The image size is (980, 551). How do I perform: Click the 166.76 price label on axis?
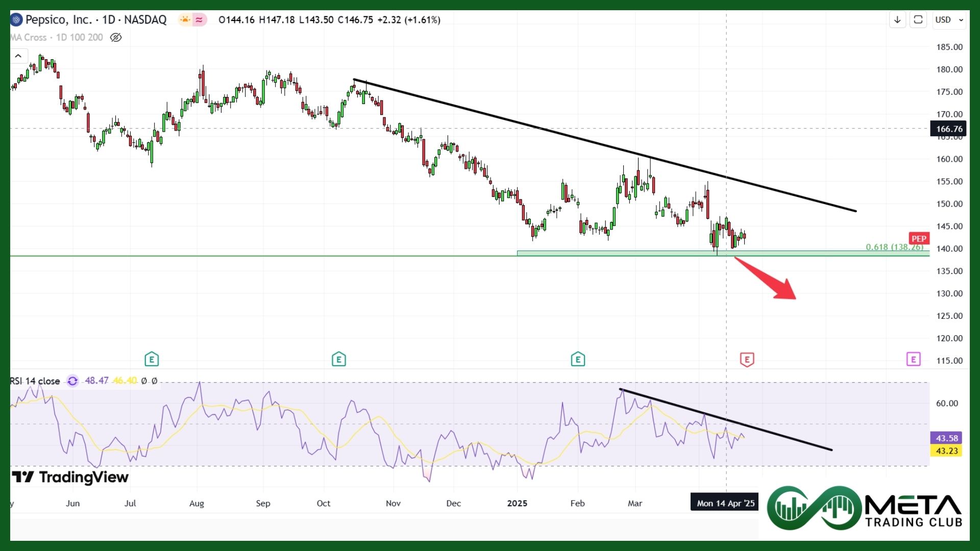(x=949, y=129)
